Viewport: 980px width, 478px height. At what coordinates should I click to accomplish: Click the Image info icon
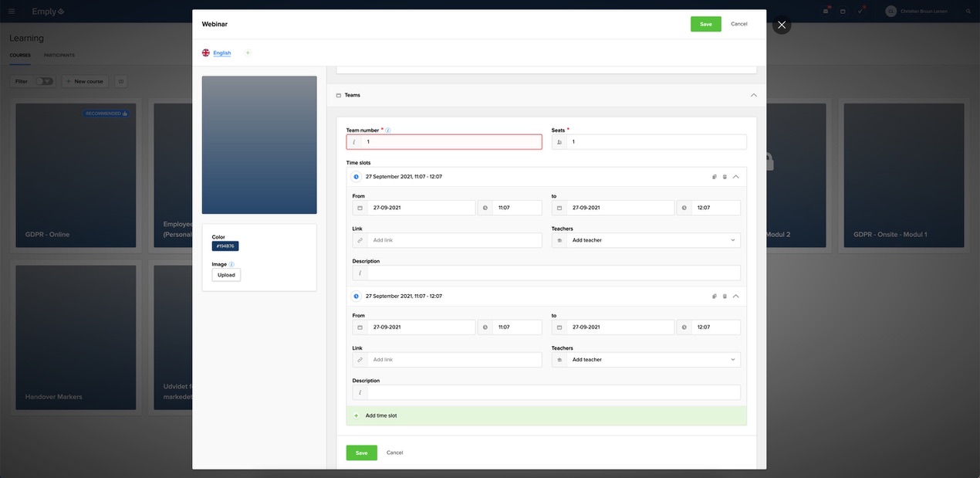pyautogui.click(x=231, y=264)
